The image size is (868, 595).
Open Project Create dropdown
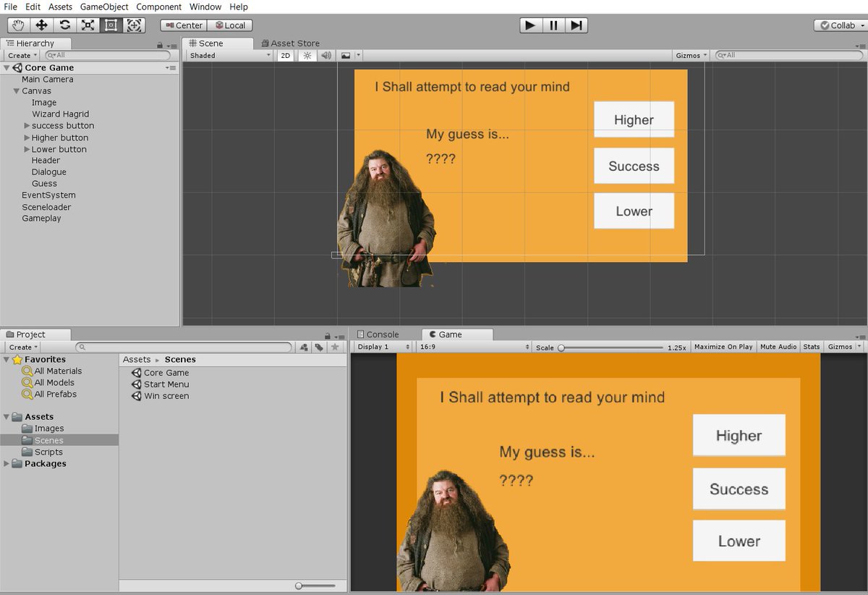tap(24, 347)
